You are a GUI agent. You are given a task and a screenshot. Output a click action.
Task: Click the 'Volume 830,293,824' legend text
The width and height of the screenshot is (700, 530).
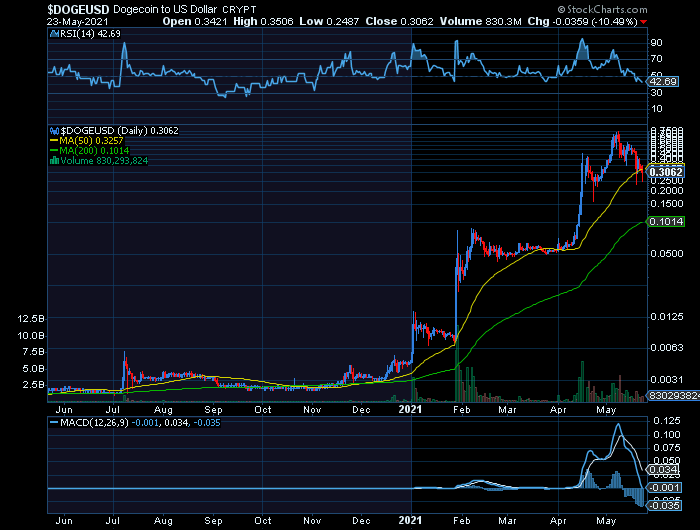pyautogui.click(x=104, y=161)
